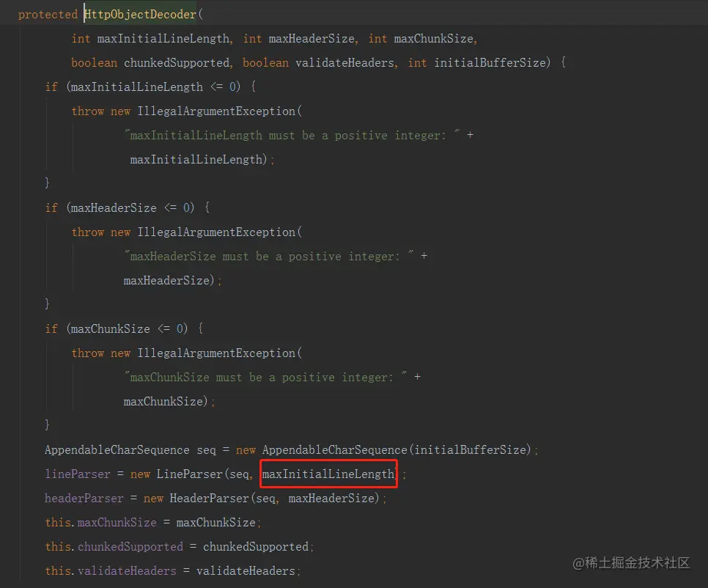Click 'this.validateHeaders' assignment line
This screenshot has width=708, height=588.
172,571
